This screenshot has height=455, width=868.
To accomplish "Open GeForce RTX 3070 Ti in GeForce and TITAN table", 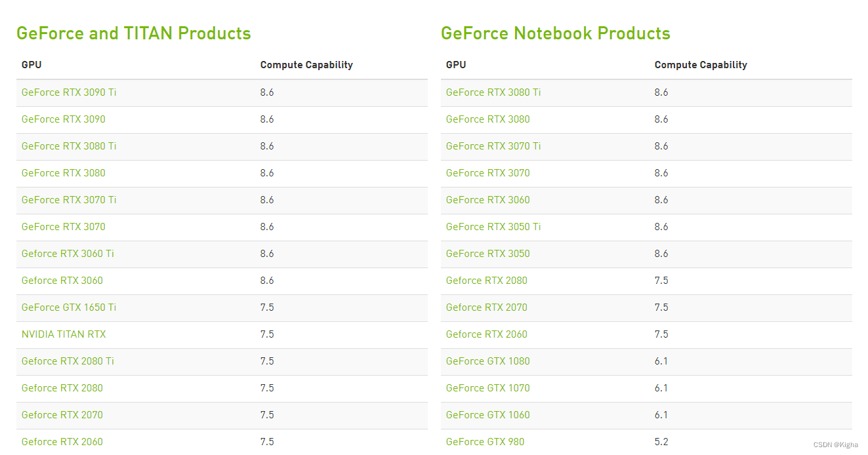I will (69, 200).
